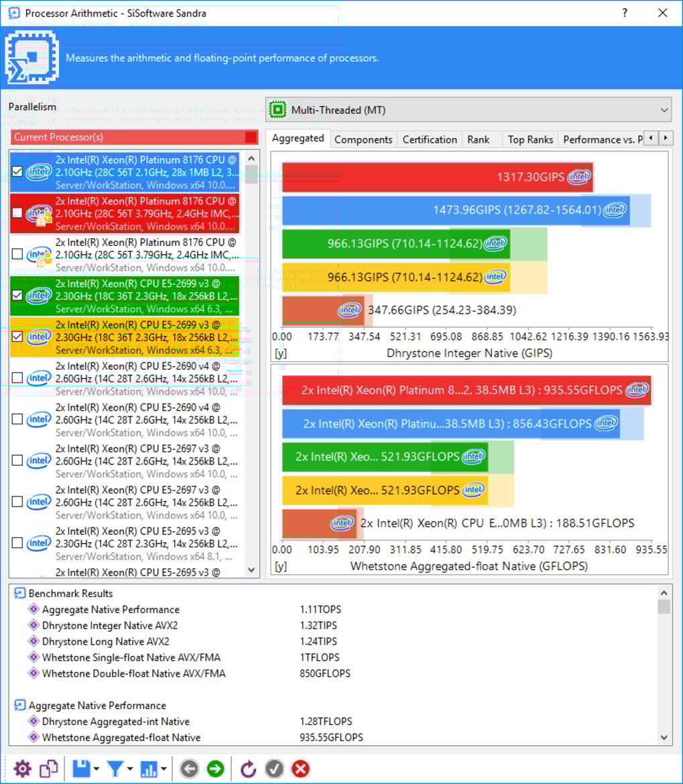Go forward with the green right arrow

(x=216, y=769)
